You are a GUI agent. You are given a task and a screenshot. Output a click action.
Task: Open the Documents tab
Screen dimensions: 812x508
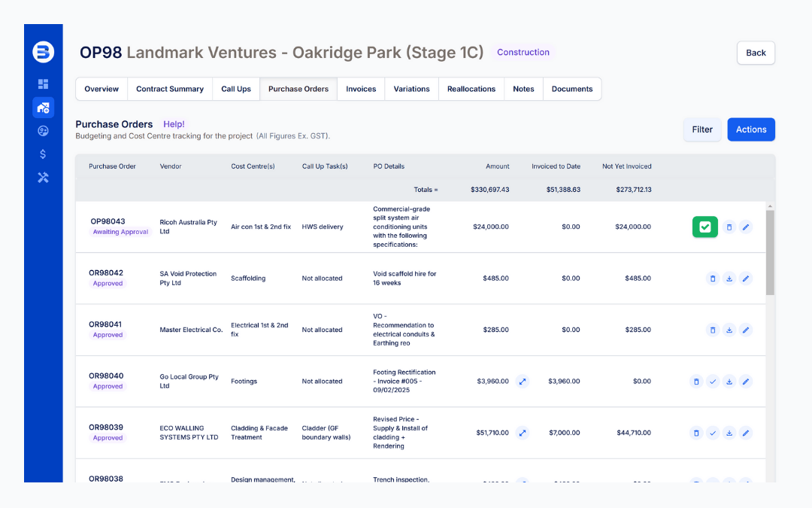572,89
